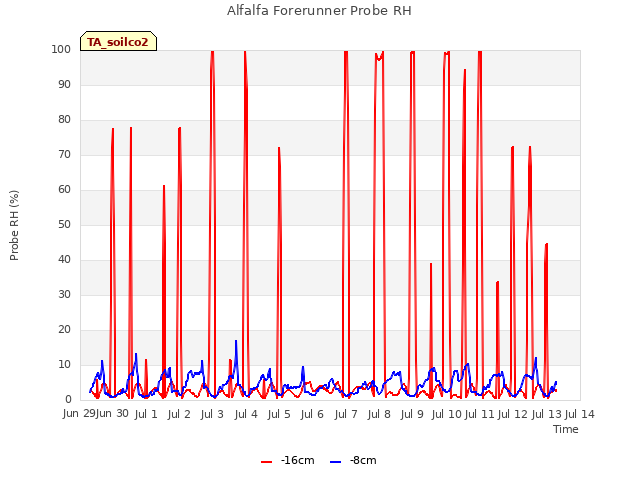Screen dimensions: 640x480
Task: Click the blue peak near 17 before Jul 4
Action: point(236,341)
